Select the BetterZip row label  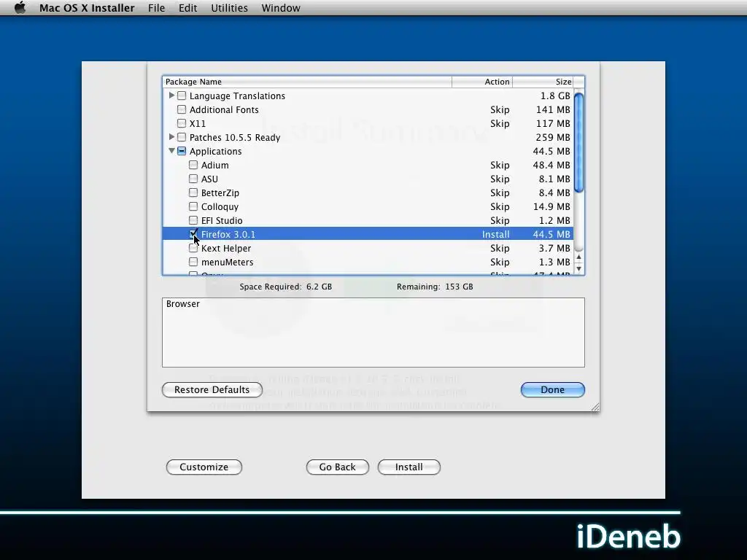pos(220,192)
